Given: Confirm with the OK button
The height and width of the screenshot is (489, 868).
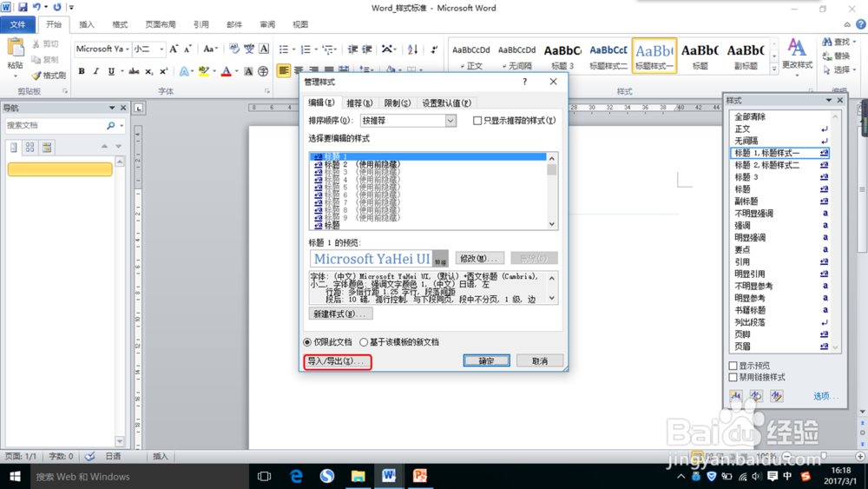Looking at the screenshot, I should [x=486, y=361].
